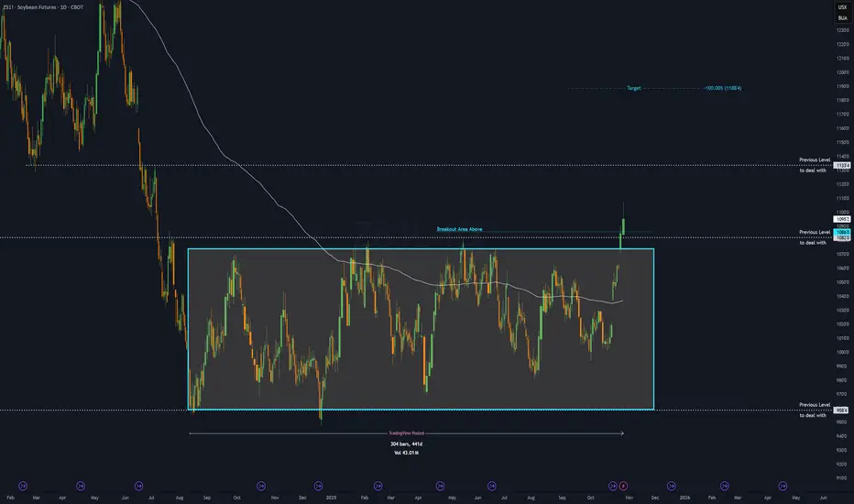This screenshot has width=854, height=504.
Task: Click the Aug 2024 label on time axis
Action: (180, 498)
